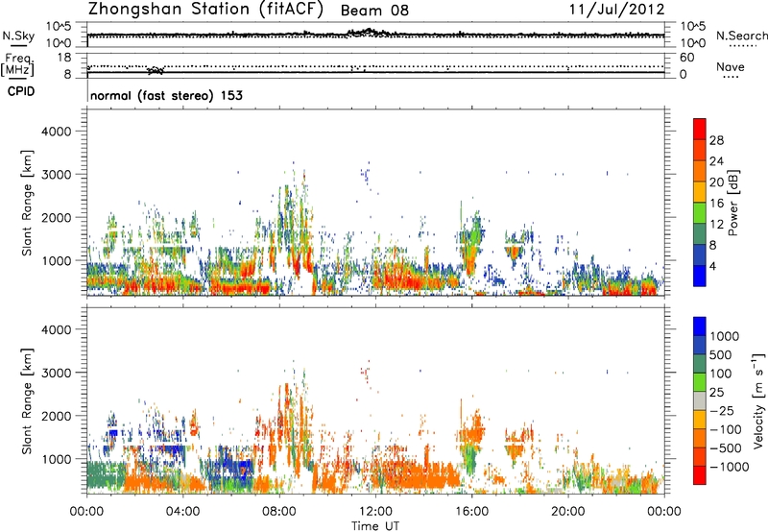Click the 'normal (fast stereo) 153' text
This screenshot has height=532, width=768.
pyautogui.click(x=166, y=95)
